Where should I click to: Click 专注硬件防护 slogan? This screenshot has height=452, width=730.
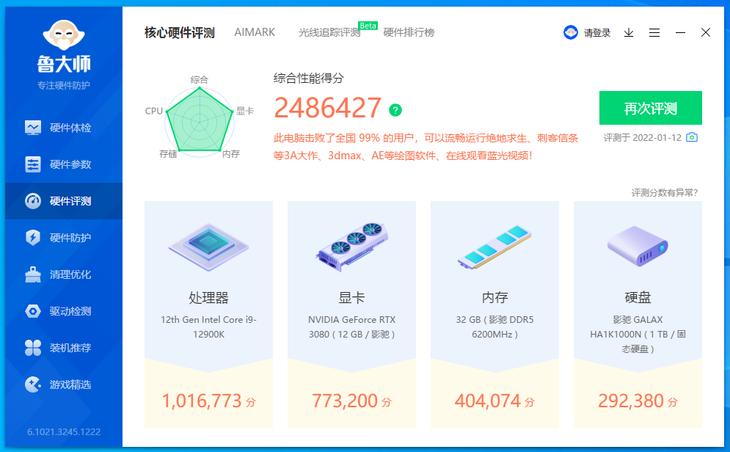64,85
